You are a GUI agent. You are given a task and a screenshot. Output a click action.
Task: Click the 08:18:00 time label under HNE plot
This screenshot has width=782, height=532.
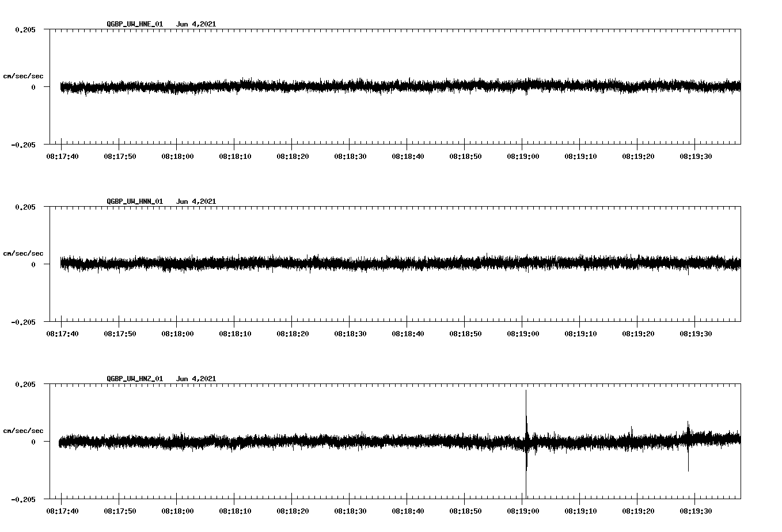[178, 157]
